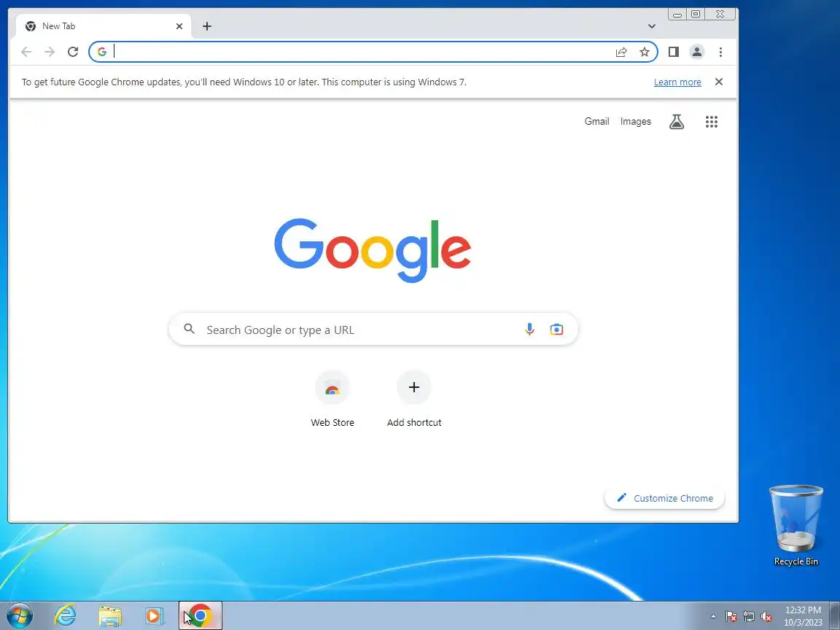Launch Windows Media Player from taskbar
The height and width of the screenshot is (630, 840).
[155, 616]
